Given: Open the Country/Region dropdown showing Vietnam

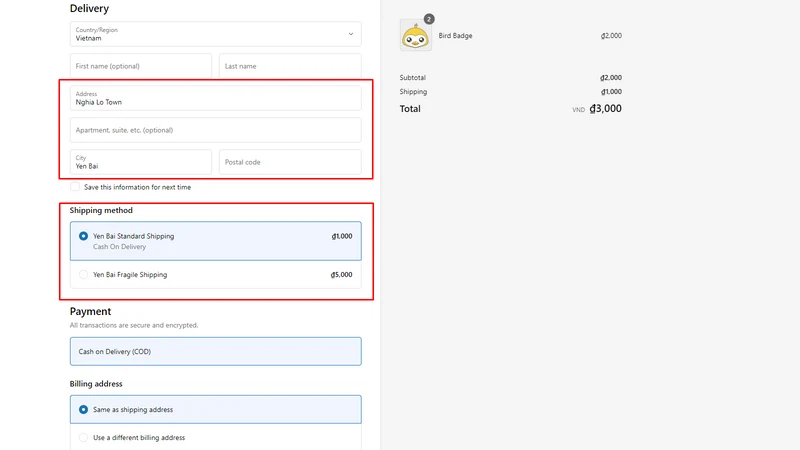Looking at the screenshot, I should click(215, 34).
